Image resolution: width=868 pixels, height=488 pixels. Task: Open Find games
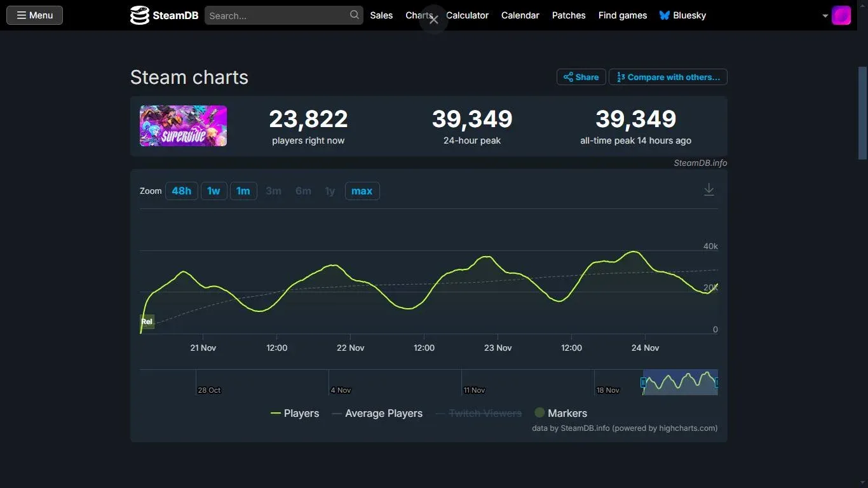(x=623, y=15)
